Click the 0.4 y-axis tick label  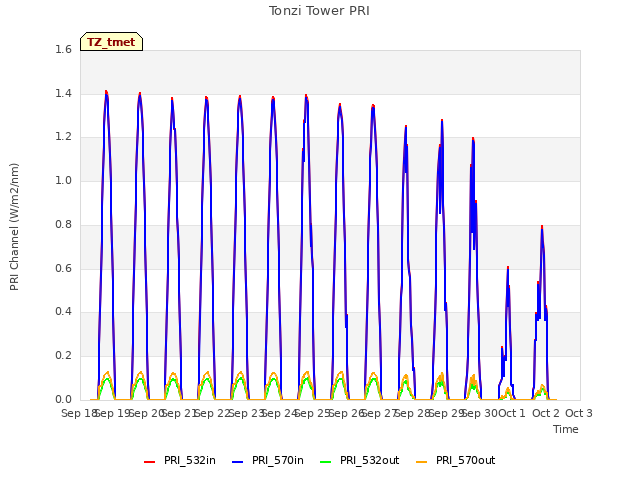point(63,311)
